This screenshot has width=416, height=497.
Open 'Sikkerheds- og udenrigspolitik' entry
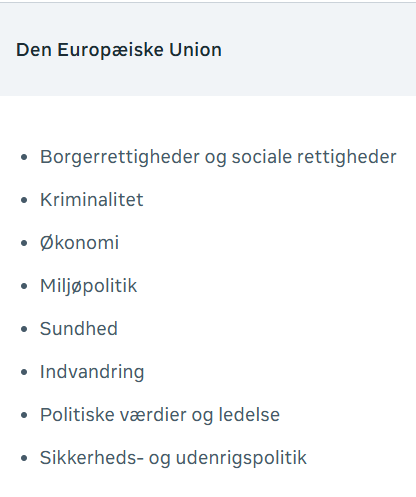click(x=173, y=458)
